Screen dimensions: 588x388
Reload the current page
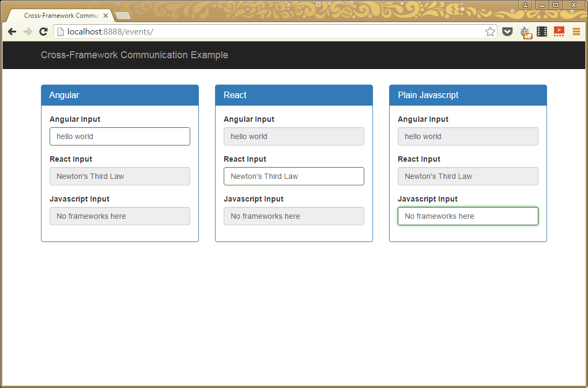coord(44,32)
